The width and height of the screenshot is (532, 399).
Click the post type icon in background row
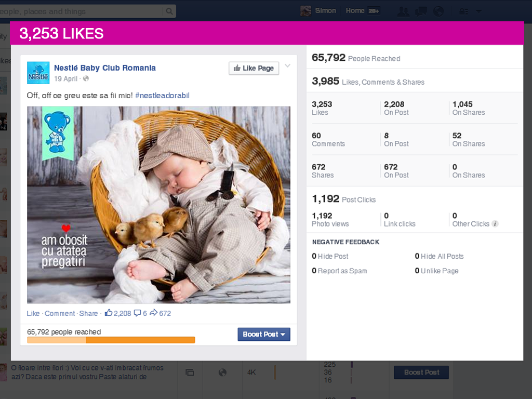[190, 373]
